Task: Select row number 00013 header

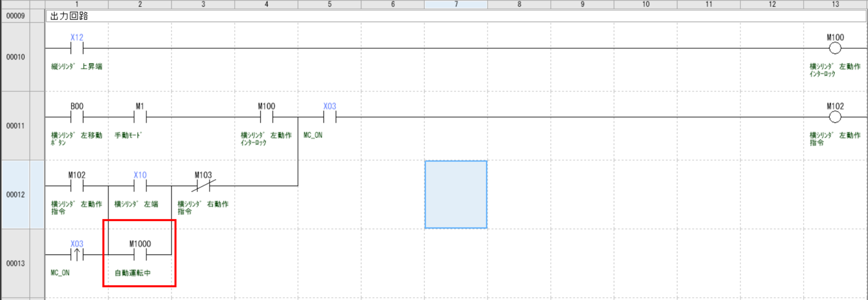Action: (16, 263)
